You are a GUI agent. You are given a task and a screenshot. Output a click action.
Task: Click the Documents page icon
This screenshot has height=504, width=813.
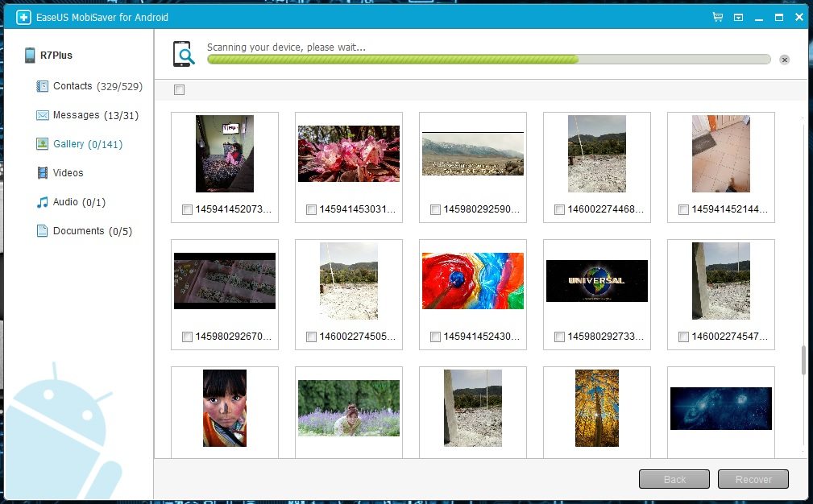pyautogui.click(x=43, y=231)
